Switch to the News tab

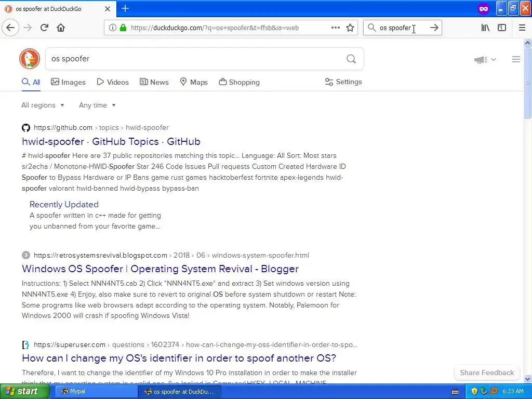pos(154,82)
